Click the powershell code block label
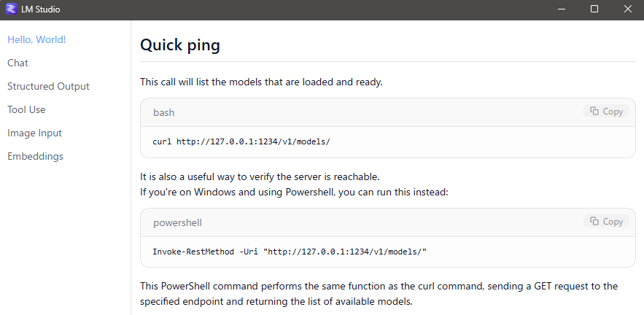This screenshot has height=315, width=644. (176, 222)
